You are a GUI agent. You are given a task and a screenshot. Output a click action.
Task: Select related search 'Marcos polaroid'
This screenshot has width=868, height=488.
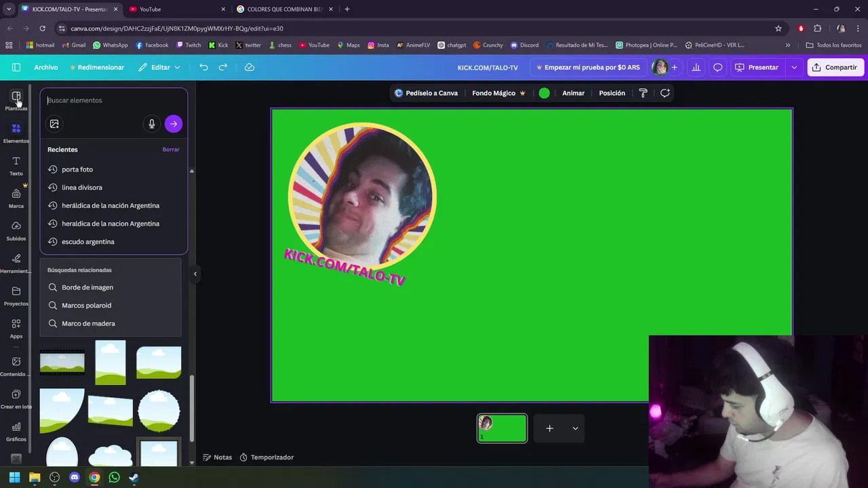coord(111,305)
